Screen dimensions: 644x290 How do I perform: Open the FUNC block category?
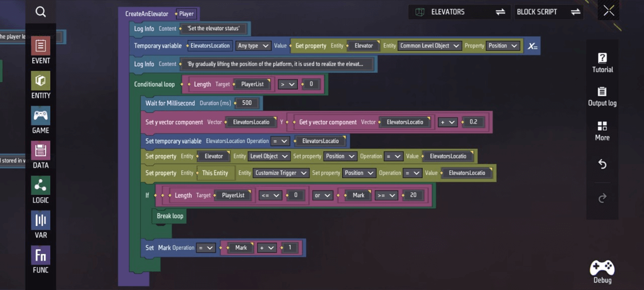coord(41,259)
